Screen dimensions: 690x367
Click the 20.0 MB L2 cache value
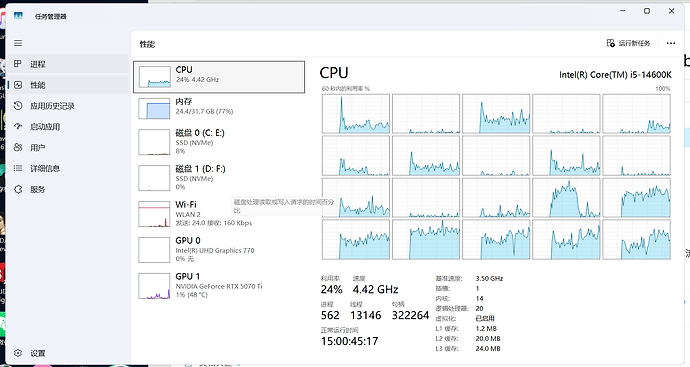(x=488, y=338)
